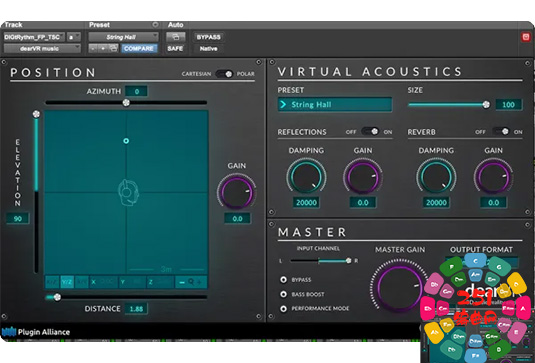The image size is (535, 363).
Task: Open the DIGtRythm_FP_TSC track dropdown
Action: click(x=34, y=37)
